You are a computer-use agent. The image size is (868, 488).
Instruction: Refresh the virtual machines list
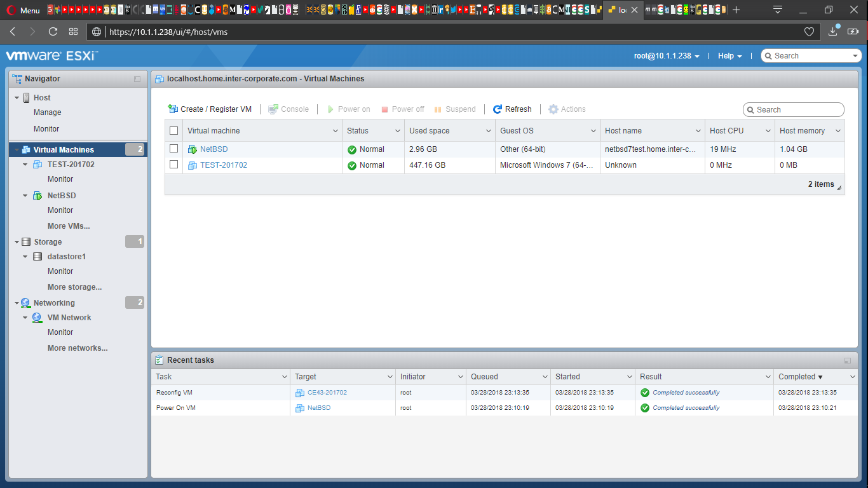pyautogui.click(x=512, y=109)
